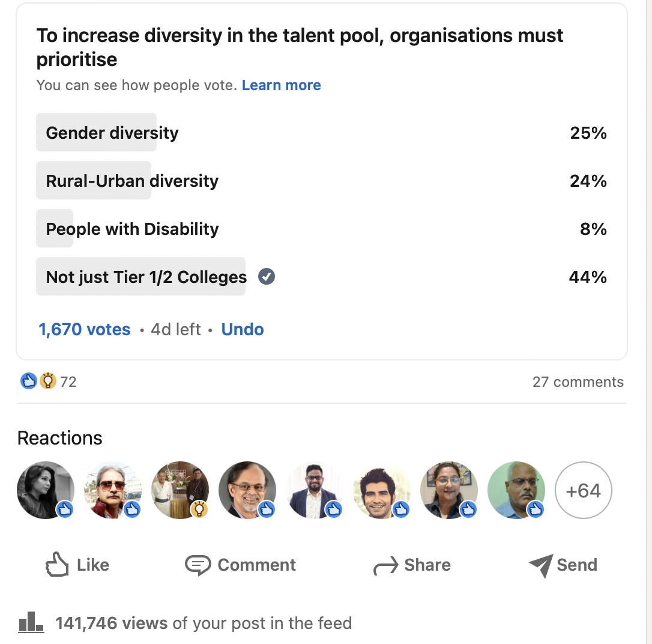Click the Send paper plane icon
Image resolution: width=652 pixels, height=644 pixels.
[540, 566]
